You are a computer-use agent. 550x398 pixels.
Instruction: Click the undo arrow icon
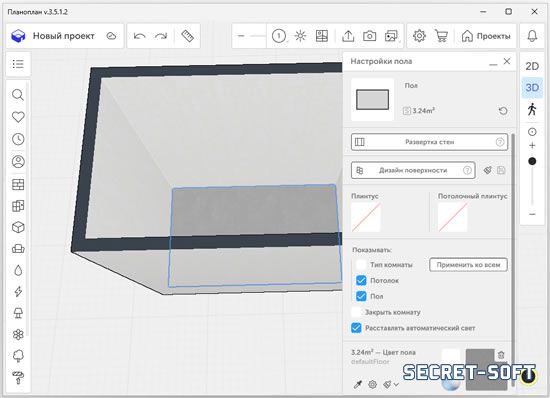point(140,36)
